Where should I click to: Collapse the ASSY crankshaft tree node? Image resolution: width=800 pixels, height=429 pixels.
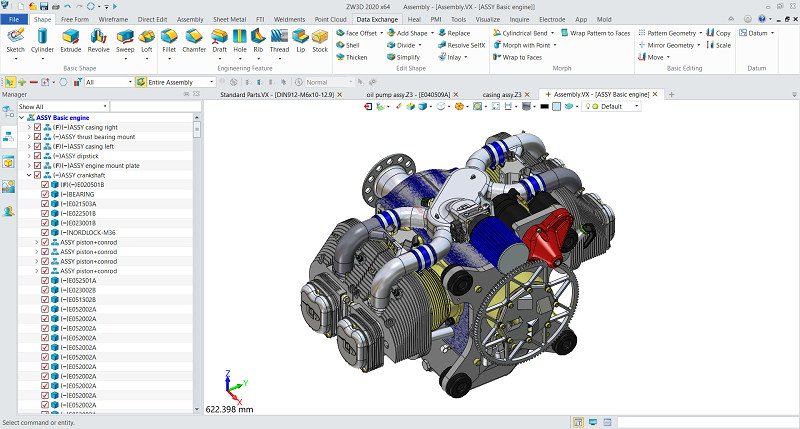coord(29,175)
